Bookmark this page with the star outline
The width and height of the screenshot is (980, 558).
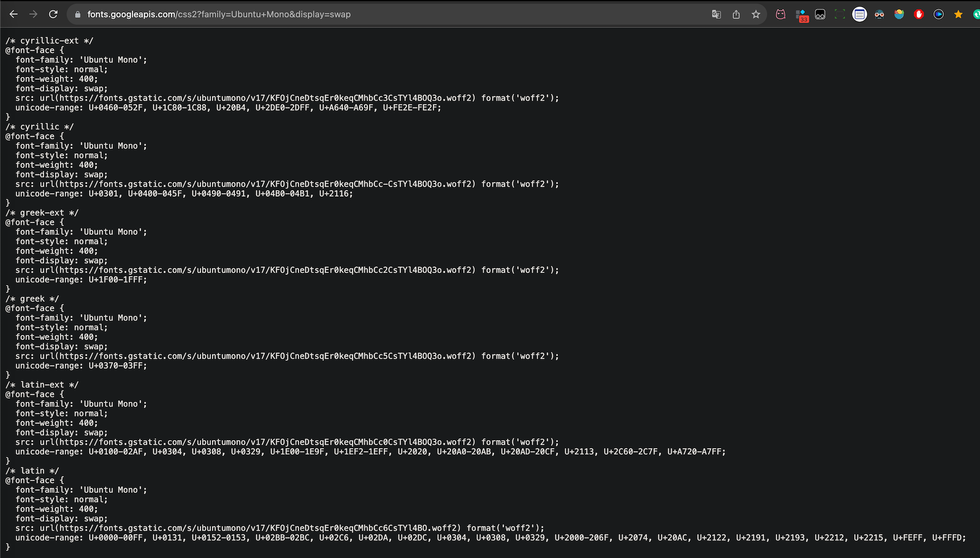756,14
